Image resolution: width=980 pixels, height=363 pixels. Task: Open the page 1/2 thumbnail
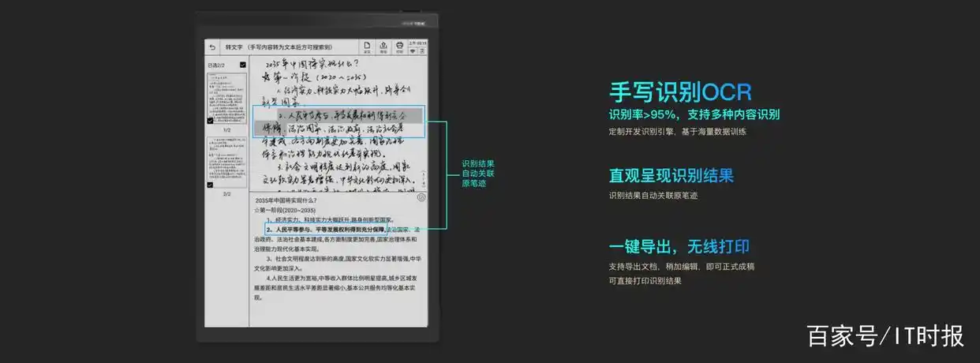(226, 99)
